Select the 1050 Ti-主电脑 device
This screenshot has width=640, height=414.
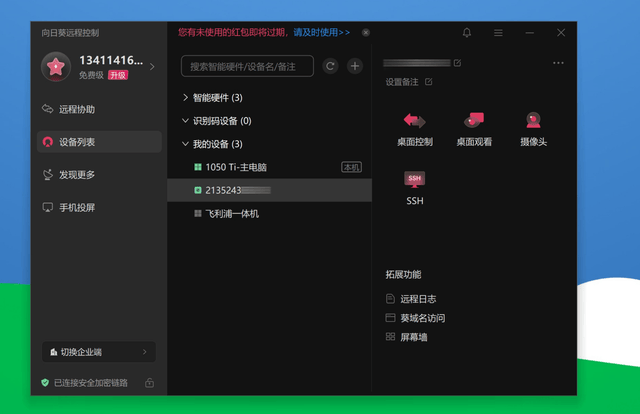click(x=269, y=167)
